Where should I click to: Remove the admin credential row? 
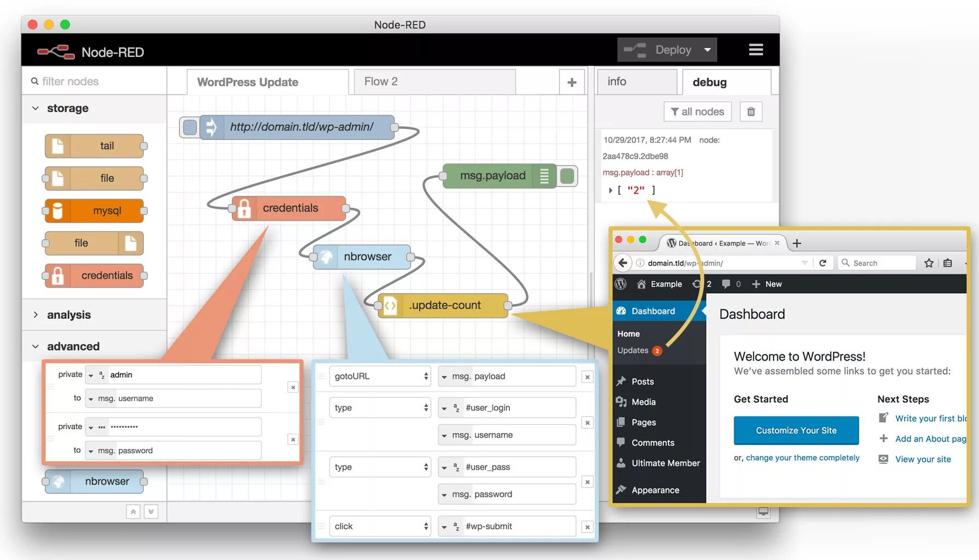point(293,387)
